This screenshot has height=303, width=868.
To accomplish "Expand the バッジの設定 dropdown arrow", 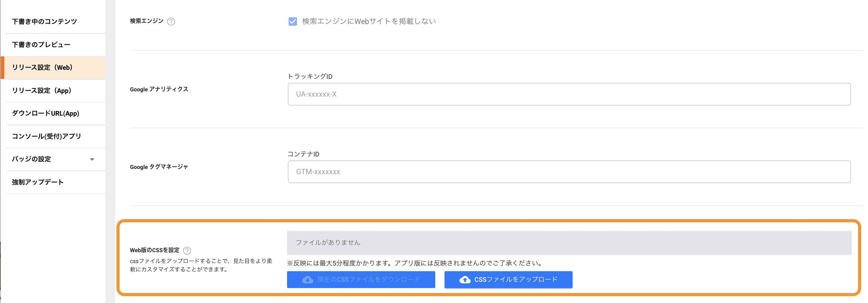I will click(x=92, y=159).
